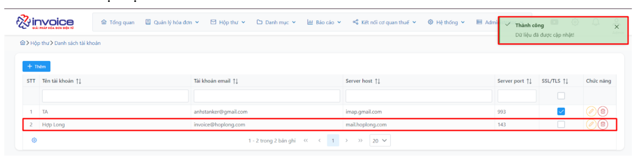Expand the Quản lý hóa đơn menu
The image size is (644, 164).
click(172, 22)
